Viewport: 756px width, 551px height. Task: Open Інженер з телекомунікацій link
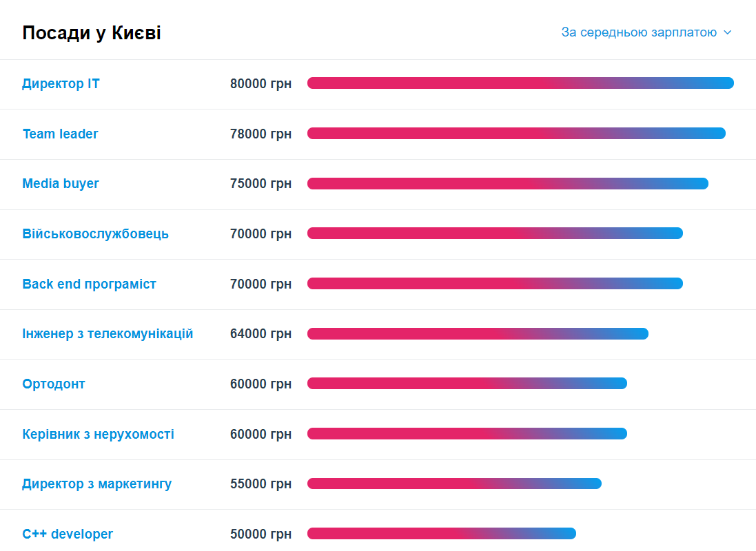108,333
